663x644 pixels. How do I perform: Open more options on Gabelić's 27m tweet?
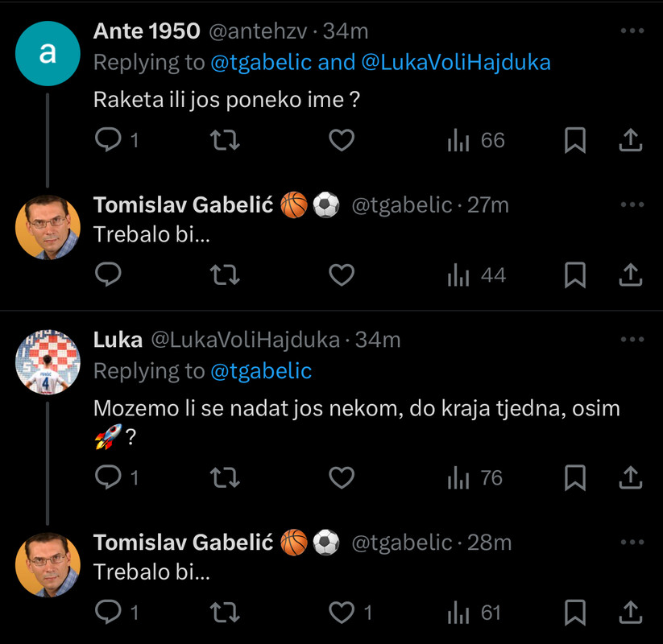(632, 205)
